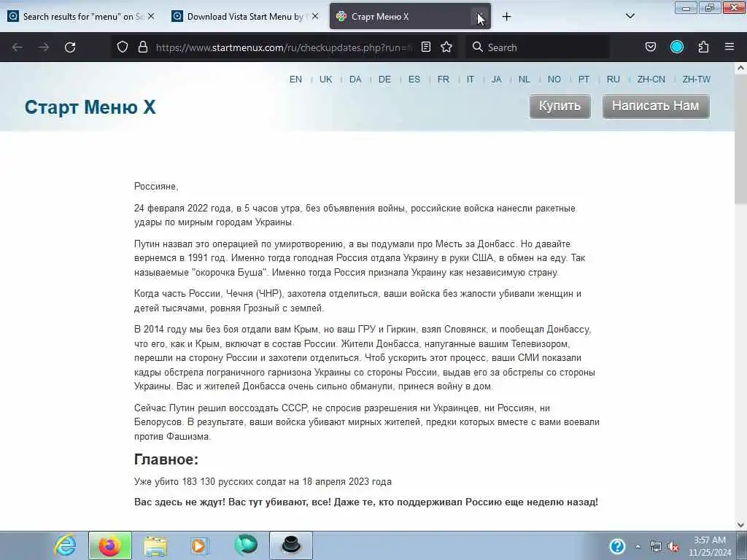Switch to "Download Vista Start Menu" tab
Screen dimensions: 747x560
[246, 16]
